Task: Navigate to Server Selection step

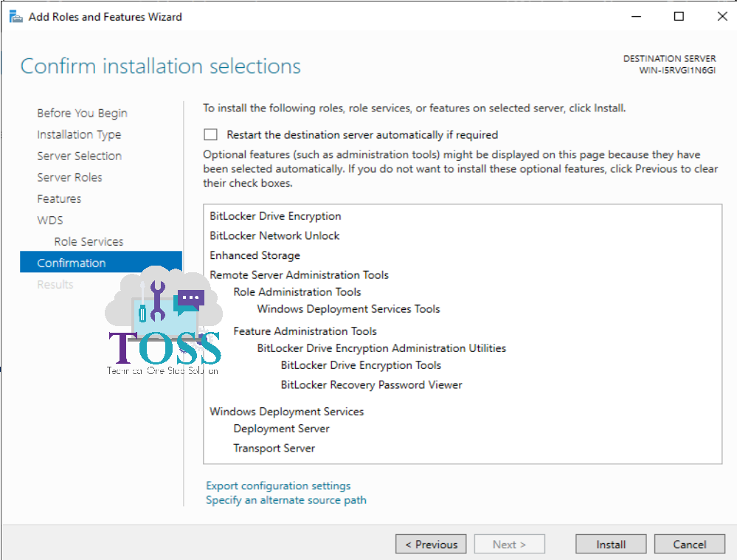Action: tap(79, 156)
